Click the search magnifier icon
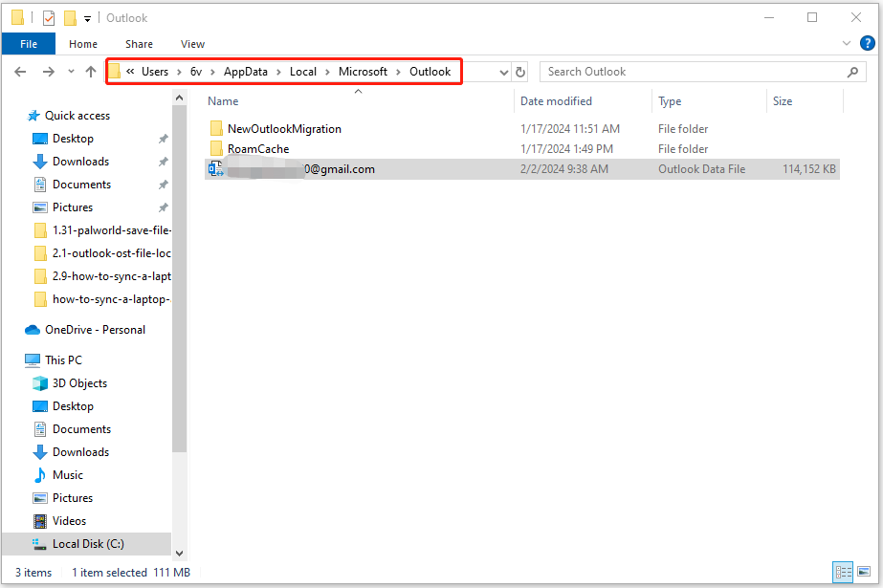Screen dimensions: 883x588 [852, 72]
